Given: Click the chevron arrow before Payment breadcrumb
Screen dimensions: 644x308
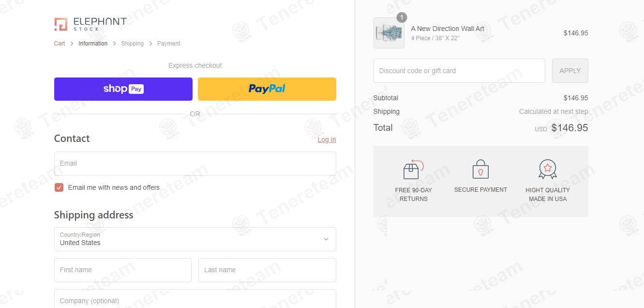Looking at the screenshot, I should coord(150,44).
